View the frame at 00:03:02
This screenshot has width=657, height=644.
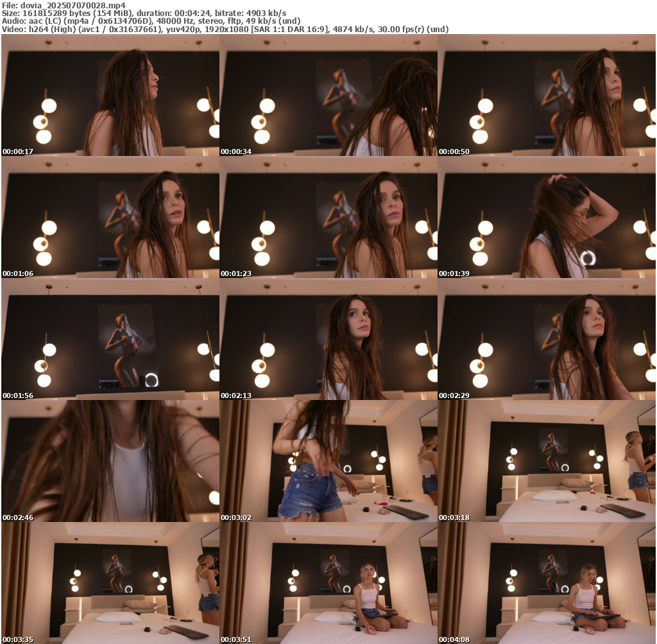328,461
